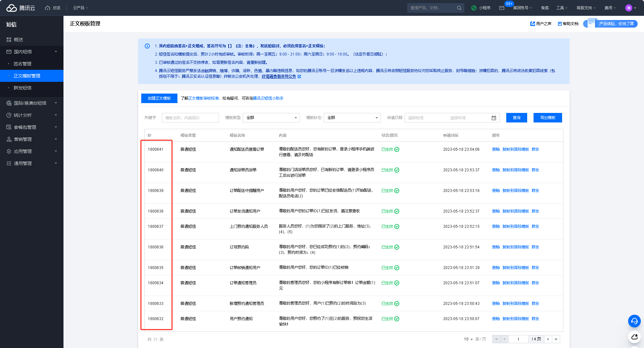Copy template 1800633 to international
Viewport: 644px width, 348px height.
[516, 304]
